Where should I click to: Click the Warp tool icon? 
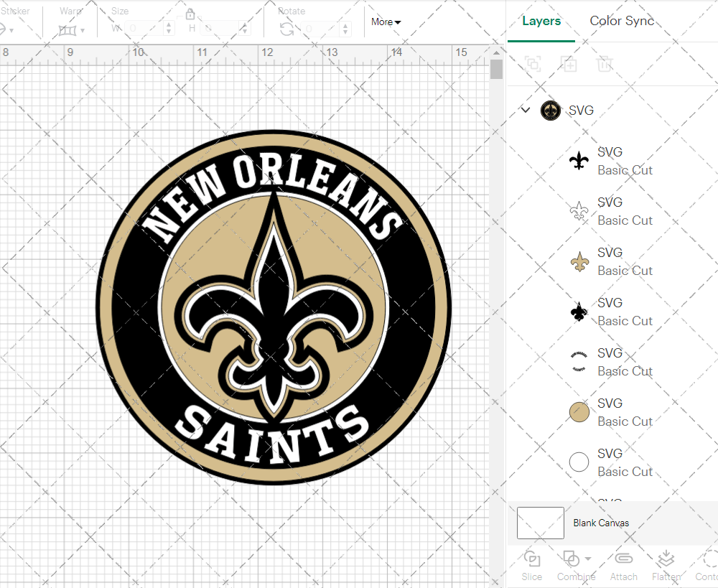pyautogui.click(x=67, y=29)
